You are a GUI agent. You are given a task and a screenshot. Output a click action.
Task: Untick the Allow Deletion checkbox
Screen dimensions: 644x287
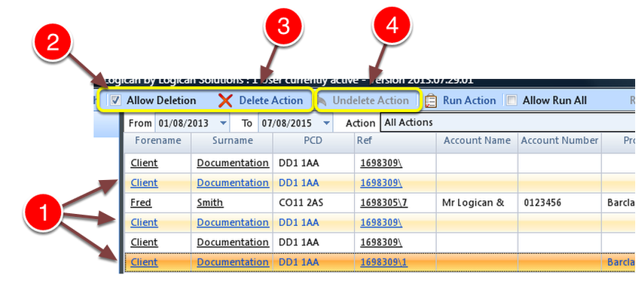tap(116, 101)
